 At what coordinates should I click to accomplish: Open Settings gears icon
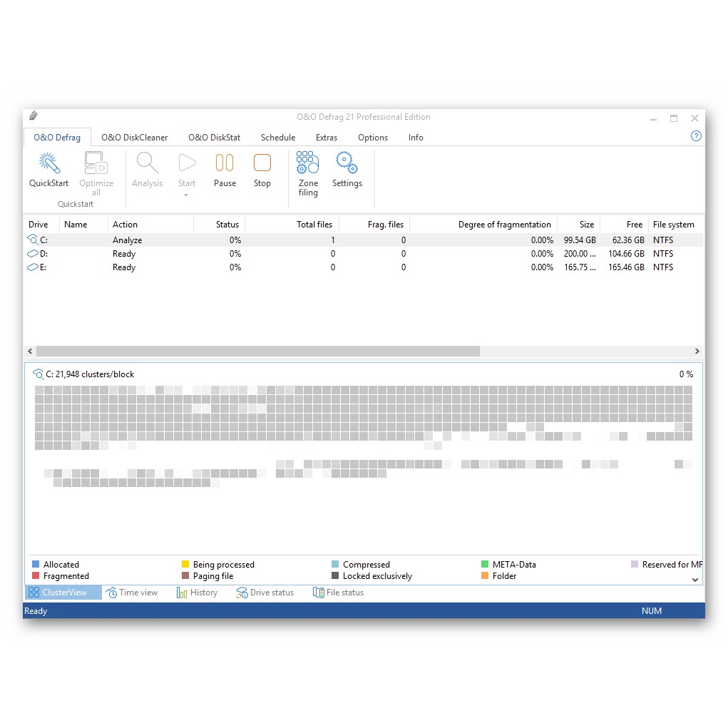[347, 163]
